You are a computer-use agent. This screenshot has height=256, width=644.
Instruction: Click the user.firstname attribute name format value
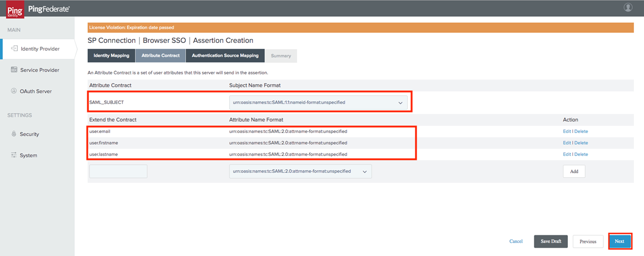[x=288, y=143]
